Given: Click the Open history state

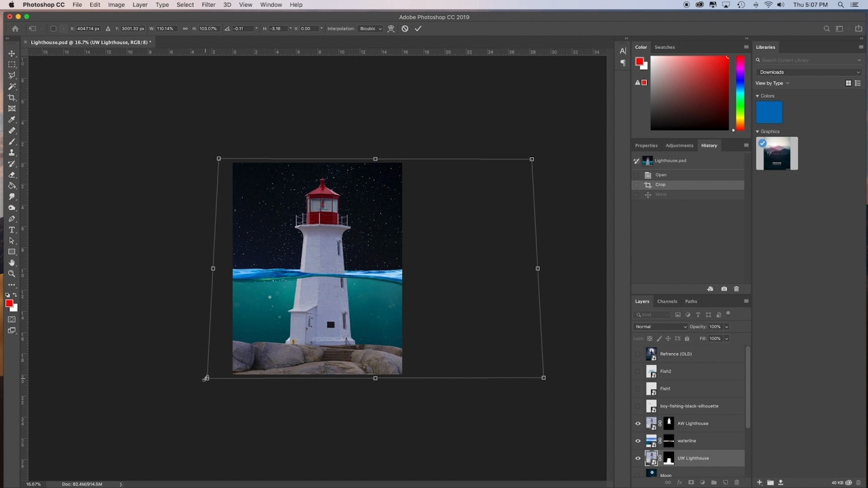Looking at the screenshot, I should coord(660,175).
